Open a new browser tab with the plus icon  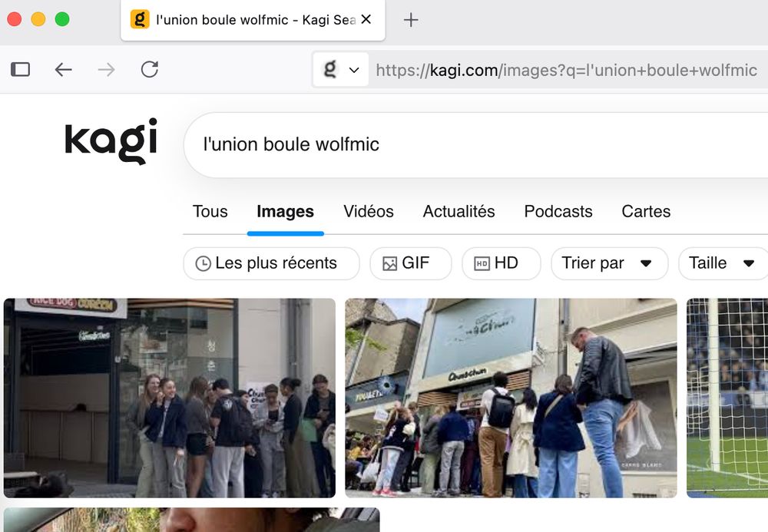tap(411, 21)
